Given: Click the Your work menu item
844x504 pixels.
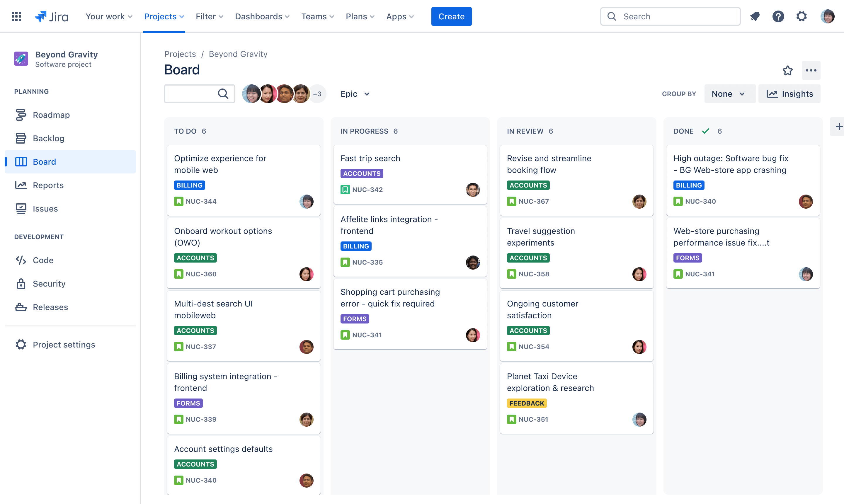Looking at the screenshot, I should pyautogui.click(x=108, y=16).
